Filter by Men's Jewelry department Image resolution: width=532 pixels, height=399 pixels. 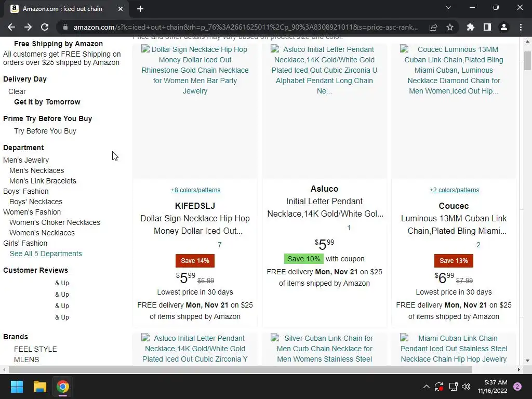coord(26,160)
